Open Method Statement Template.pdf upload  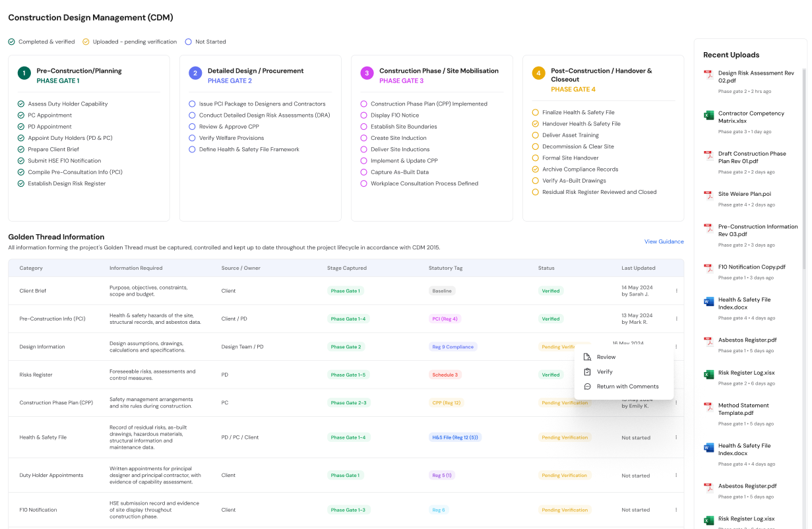click(x=743, y=409)
